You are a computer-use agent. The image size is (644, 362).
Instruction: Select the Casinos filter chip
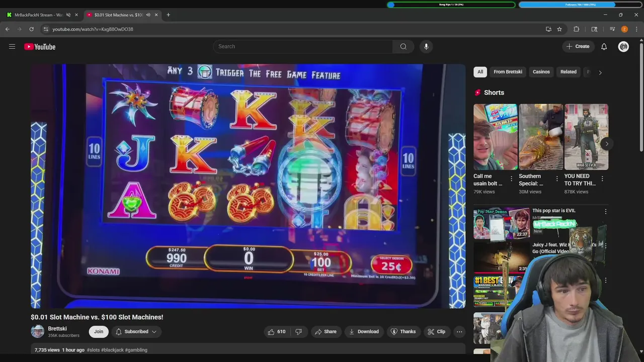541,72
